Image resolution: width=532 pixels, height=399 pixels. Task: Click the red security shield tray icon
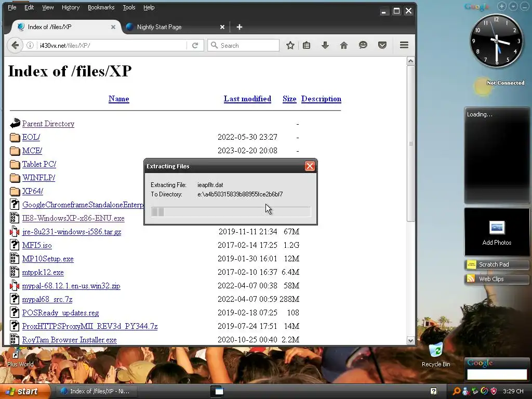pyautogui.click(x=494, y=391)
